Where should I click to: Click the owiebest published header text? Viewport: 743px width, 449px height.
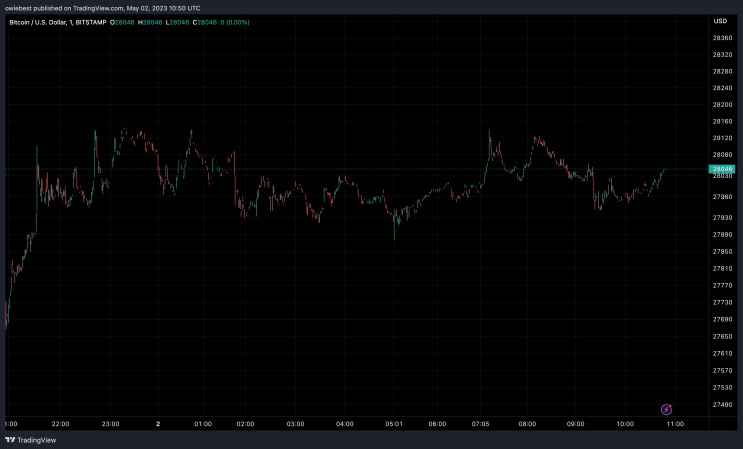(x=102, y=8)
